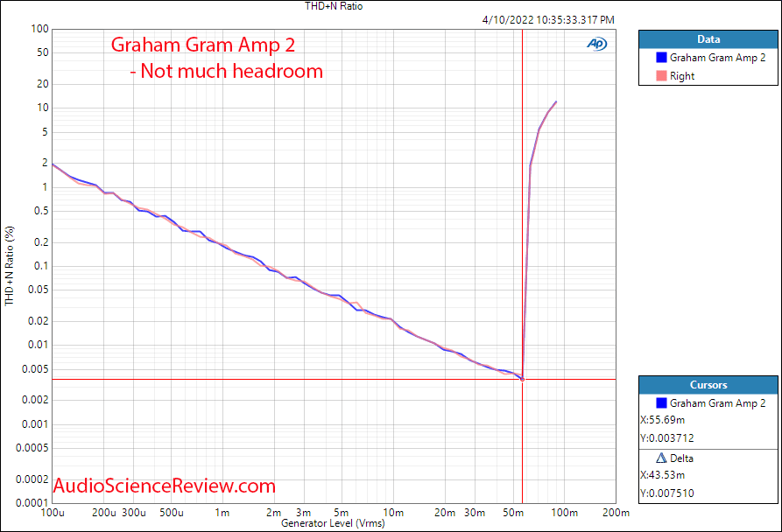Click the 0.002 tick on the vertical axis
Screen dimensions: 782x532
tap(35, 400)
